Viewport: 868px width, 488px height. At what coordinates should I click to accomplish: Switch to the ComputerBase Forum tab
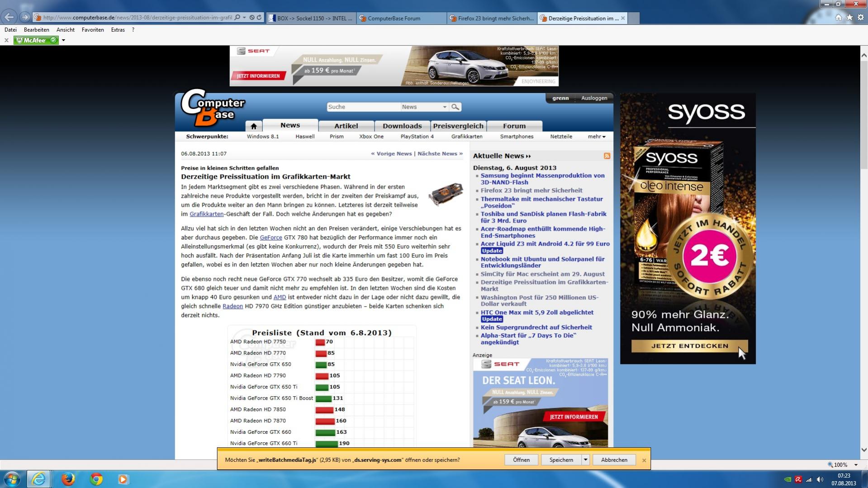pos(401,18)
